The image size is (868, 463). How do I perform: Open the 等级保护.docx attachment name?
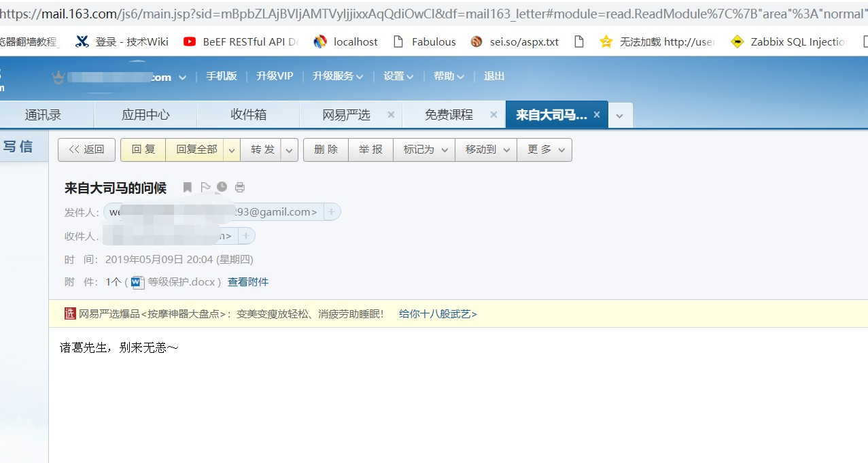click(x=181, y=282)
